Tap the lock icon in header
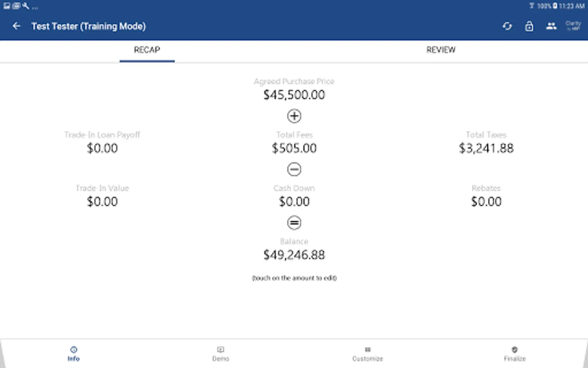Viewport: 588px width, 368px height. [529, 26]
